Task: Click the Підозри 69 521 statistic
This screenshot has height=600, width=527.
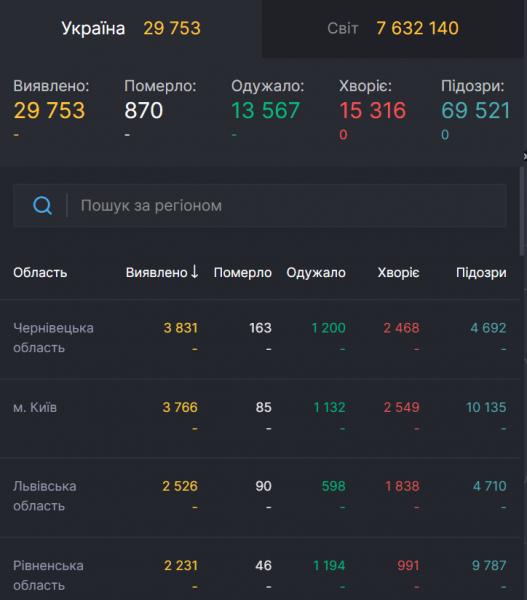Action: tap(476, 110)
